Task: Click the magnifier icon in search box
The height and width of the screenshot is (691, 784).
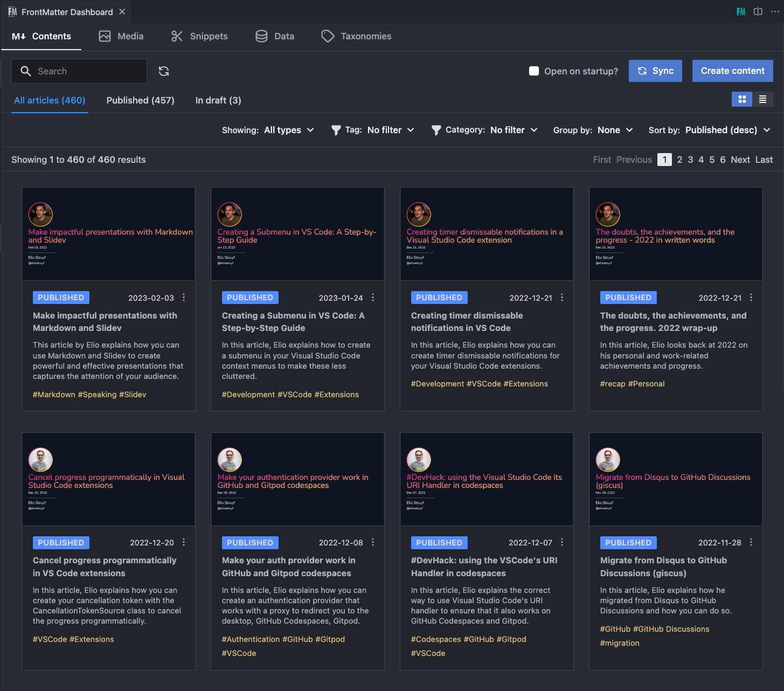Action: point(26,71)
